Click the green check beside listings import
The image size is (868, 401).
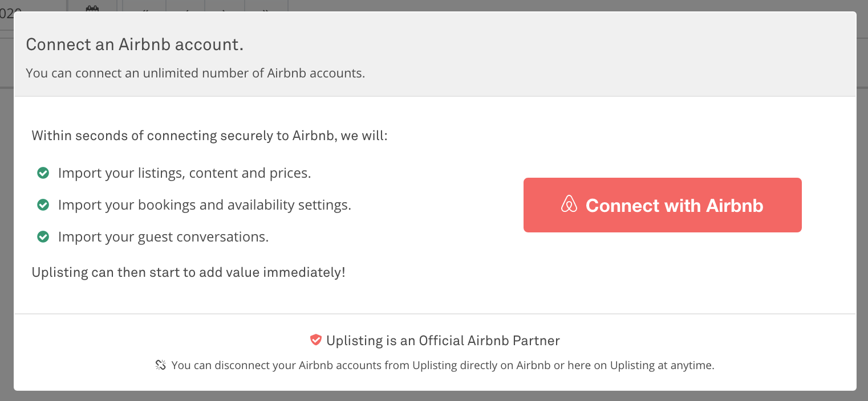point(43,173)
